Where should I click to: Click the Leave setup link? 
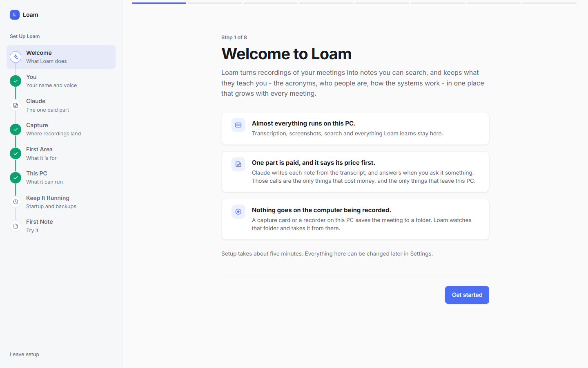coord(24,355)
